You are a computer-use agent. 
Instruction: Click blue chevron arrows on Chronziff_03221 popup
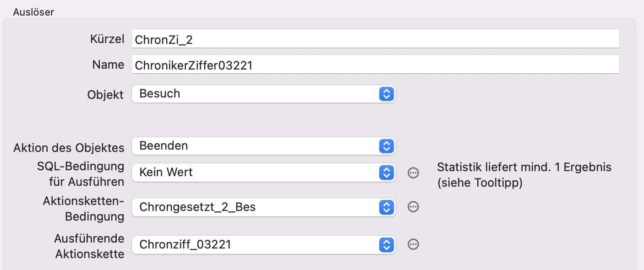(387, 244)
